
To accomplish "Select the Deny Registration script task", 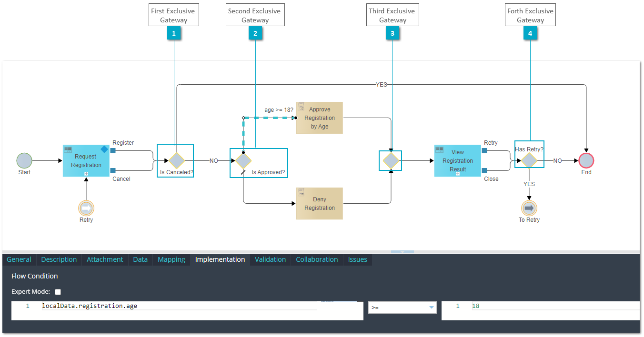I will pos(320,203).
